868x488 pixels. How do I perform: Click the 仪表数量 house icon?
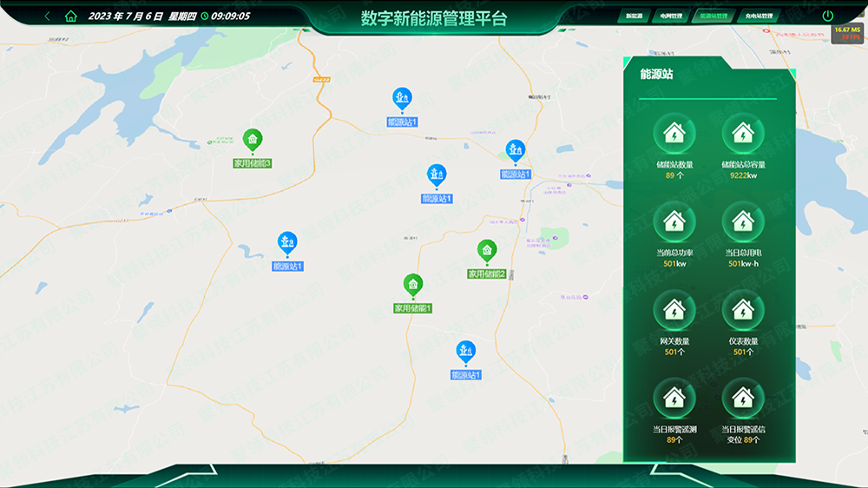tap(743, 310)
